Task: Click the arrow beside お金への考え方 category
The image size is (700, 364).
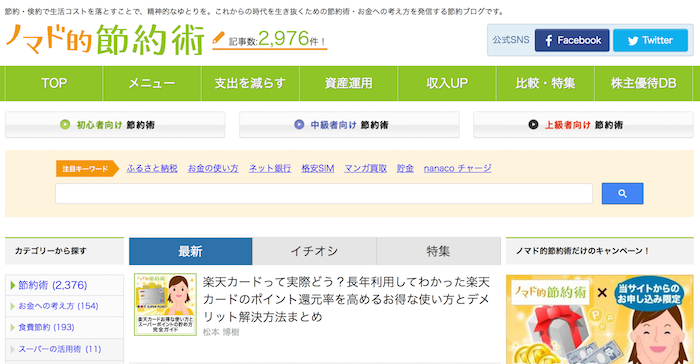Action: coord(12,306)
